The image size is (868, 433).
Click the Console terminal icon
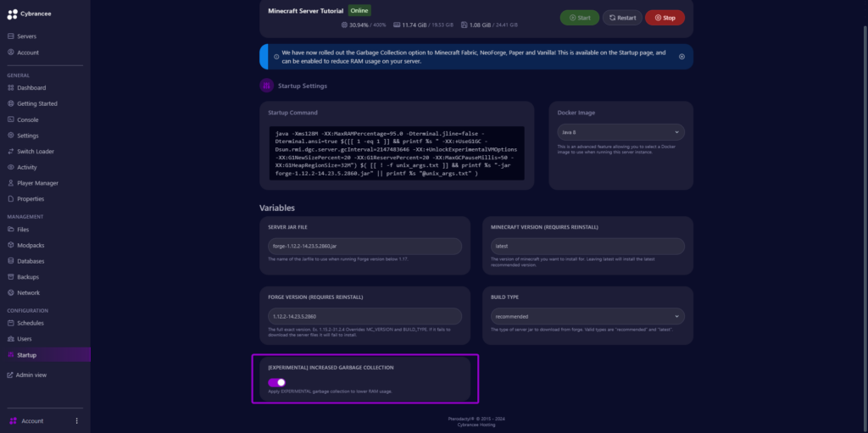[11, 119]
